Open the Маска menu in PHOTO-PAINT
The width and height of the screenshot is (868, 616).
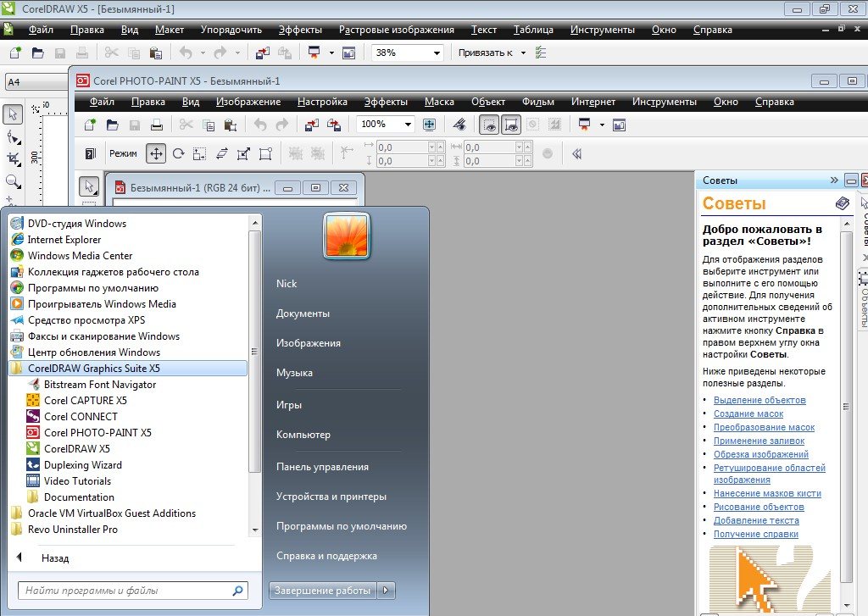pyautogui.click(x=439, y=102)
